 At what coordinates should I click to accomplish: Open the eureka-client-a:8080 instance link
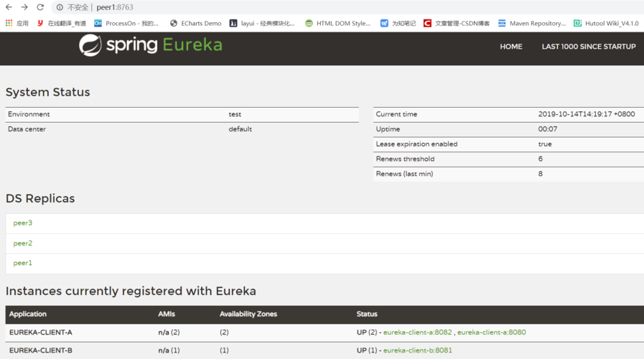click(x=492, y=332)
